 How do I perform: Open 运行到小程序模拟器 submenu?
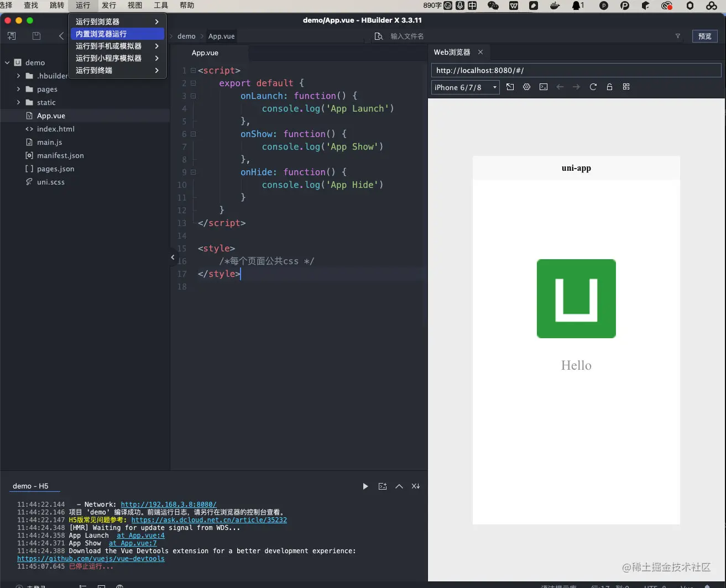[117, 58]
